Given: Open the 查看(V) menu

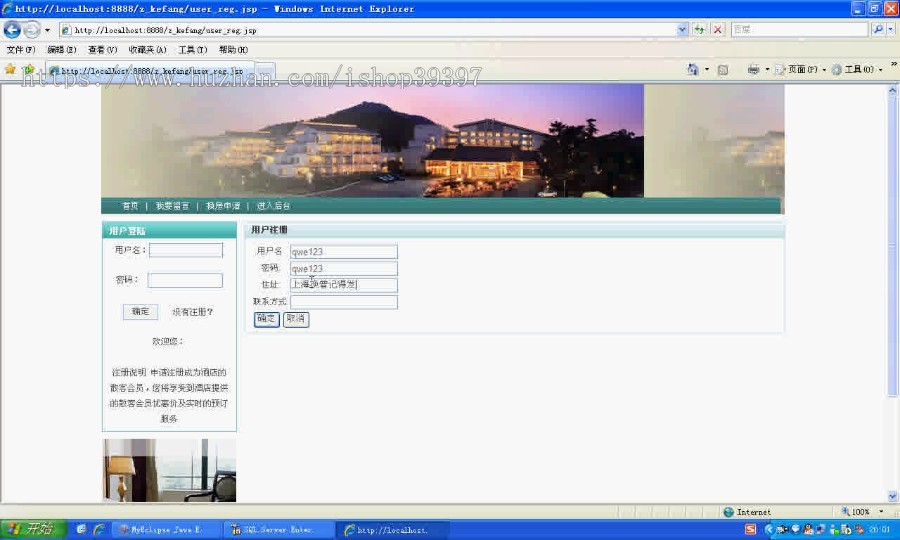Looking at the screenshot, I should pyautogui.click(x=102, y=50).
